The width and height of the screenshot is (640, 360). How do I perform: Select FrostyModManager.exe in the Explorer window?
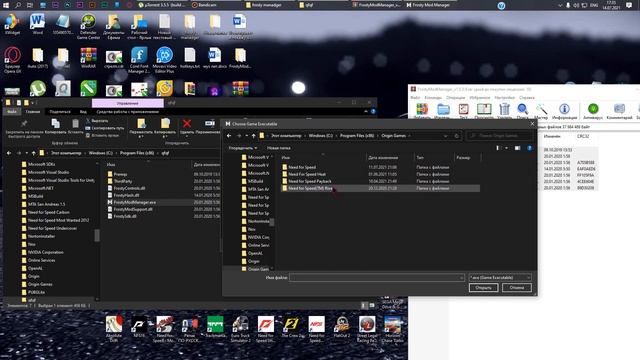[x=134, y=202]
